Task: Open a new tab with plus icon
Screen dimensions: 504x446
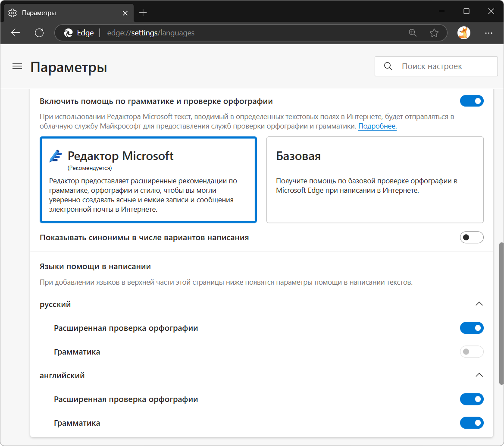Action: [143, 13]
